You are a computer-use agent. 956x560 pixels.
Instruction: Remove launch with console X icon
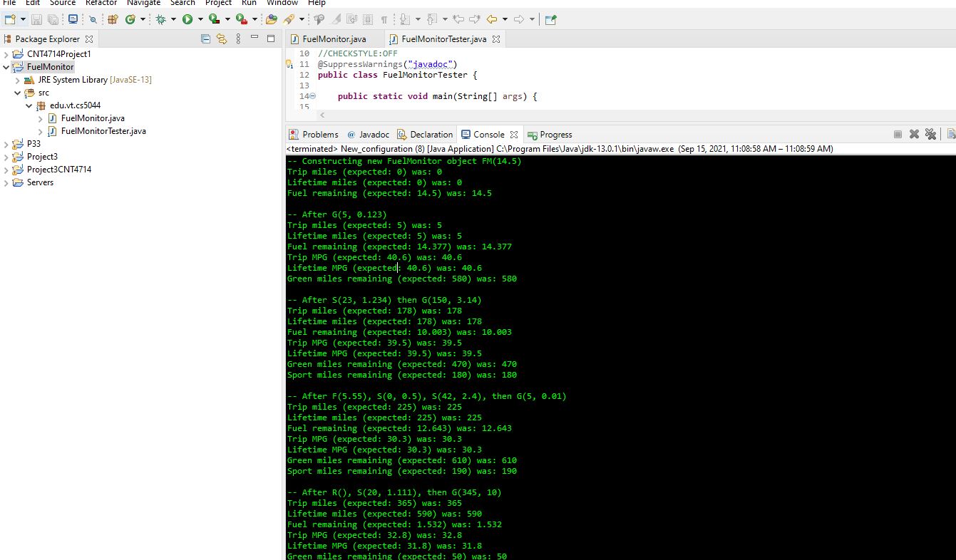point(914,134)
